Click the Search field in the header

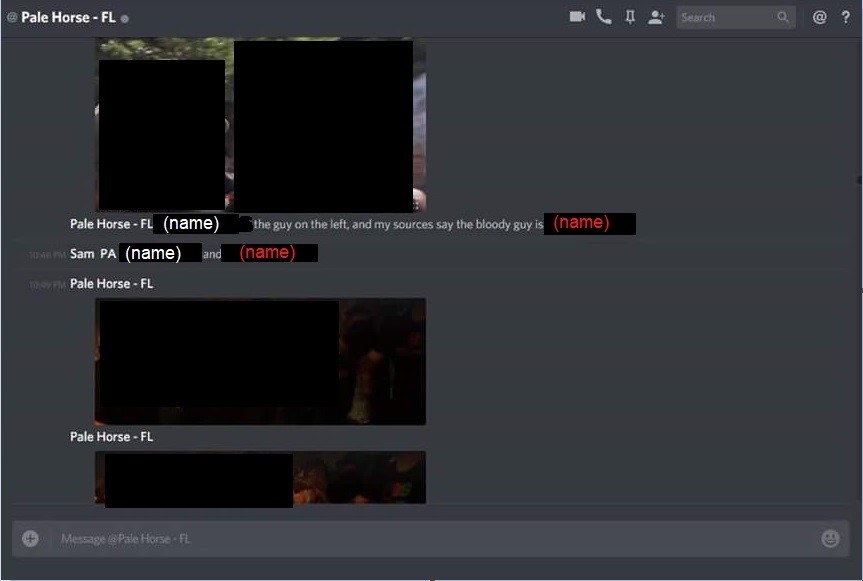[x=735, y=18]
